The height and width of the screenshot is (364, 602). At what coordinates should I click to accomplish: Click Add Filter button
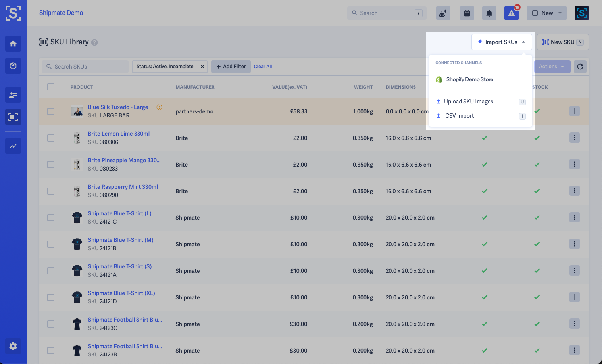tap(231, 67)
